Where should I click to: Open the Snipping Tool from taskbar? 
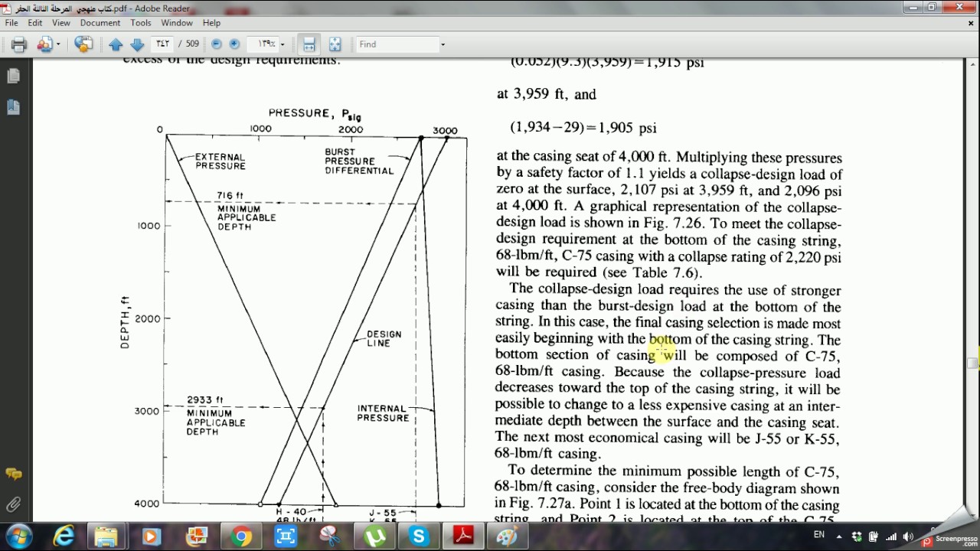coord(330,536)
